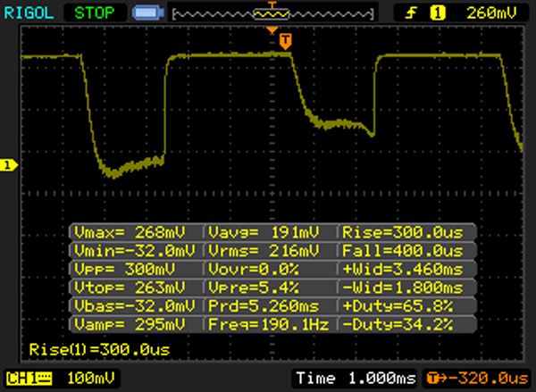Screen dimensions: 536x392
Task: Click the CH1 coupling indicator badge
Action: (29, 379)
